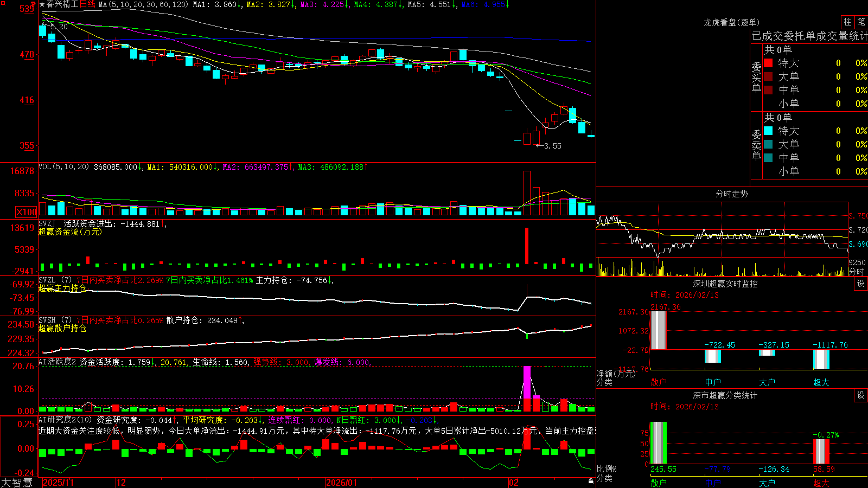Click the SVZJ 活跃资金进出 indicator label

click(76, 223)
